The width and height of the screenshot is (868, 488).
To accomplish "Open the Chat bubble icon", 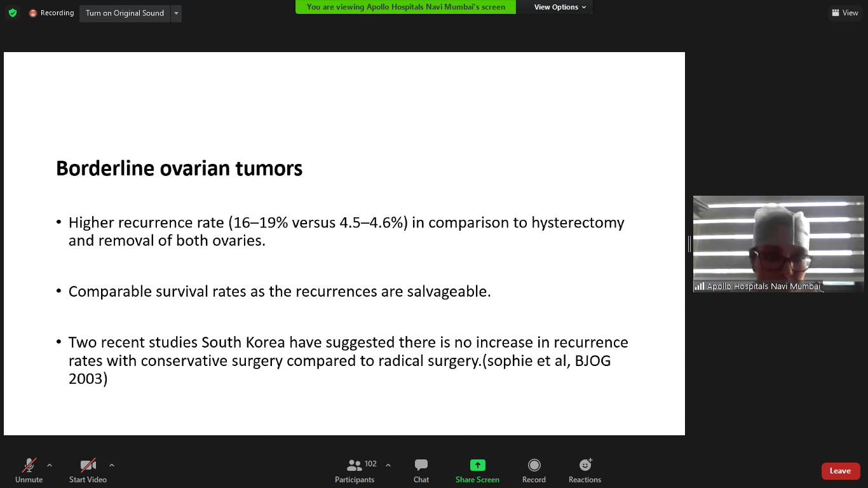I will (421, 465).
